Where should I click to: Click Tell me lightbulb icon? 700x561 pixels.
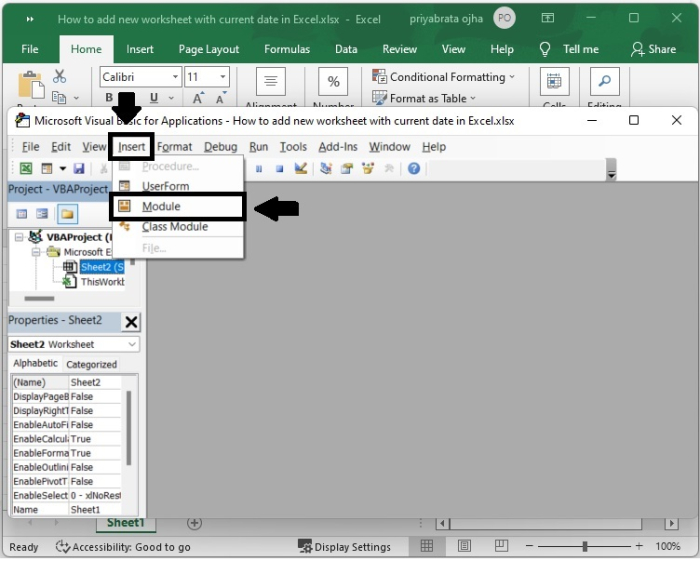pyautogui.click(x=545, y=49)
